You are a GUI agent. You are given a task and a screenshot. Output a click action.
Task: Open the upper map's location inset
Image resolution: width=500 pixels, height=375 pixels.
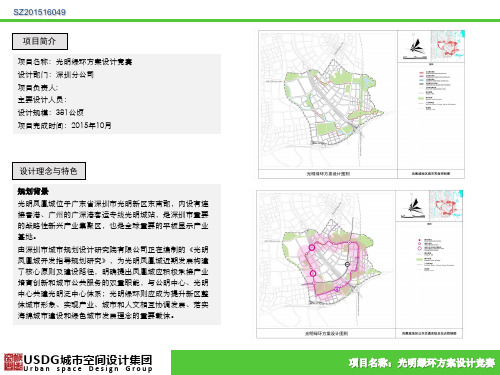click(x=447, y=45)
